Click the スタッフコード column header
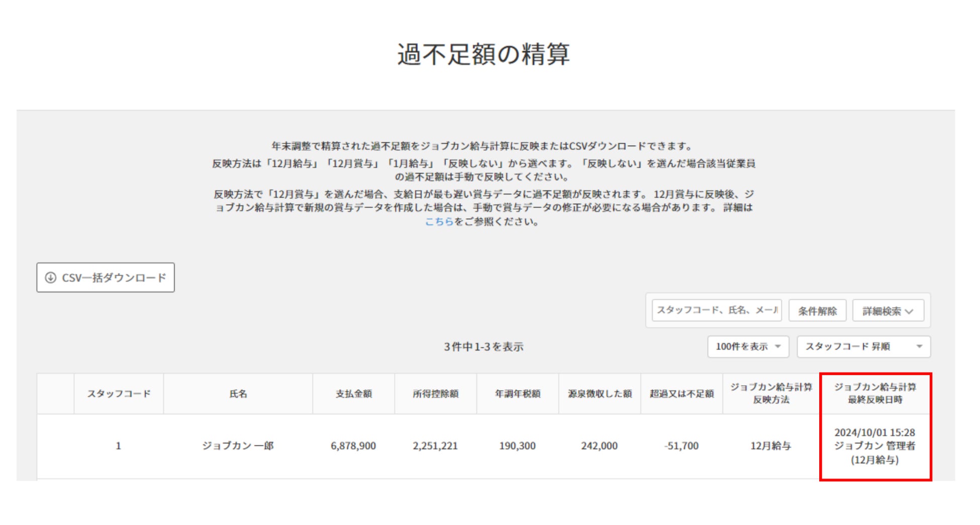This screenshot has height=525, width=980. click(119, 394)
